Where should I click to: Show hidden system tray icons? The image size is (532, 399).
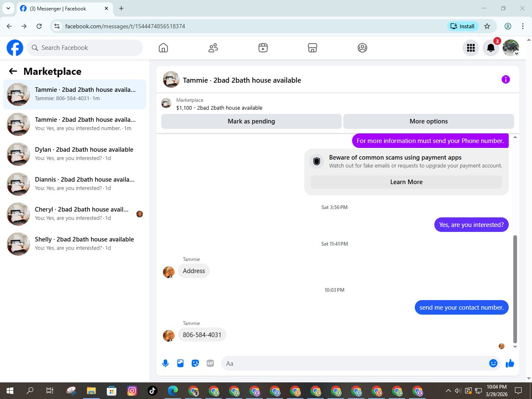point(448,391)
